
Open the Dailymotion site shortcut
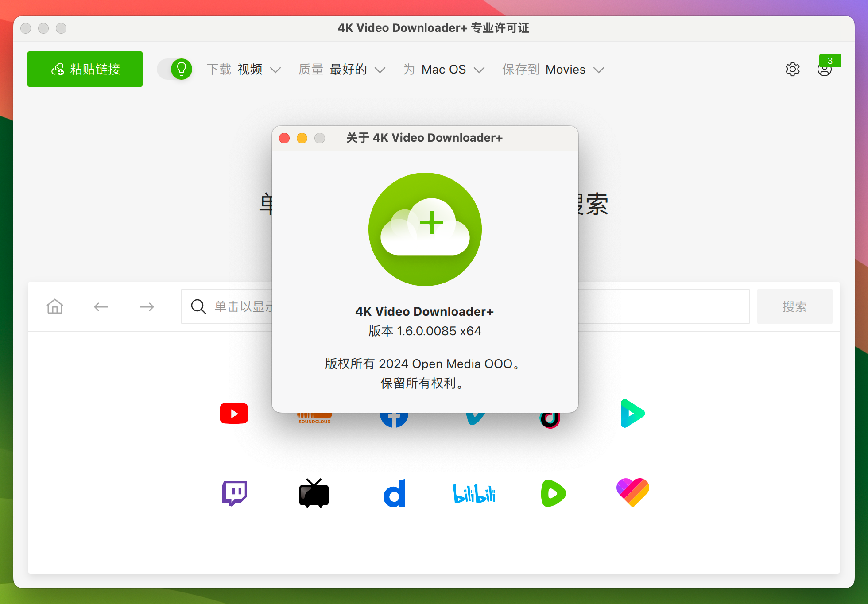[x=394, y=493]
